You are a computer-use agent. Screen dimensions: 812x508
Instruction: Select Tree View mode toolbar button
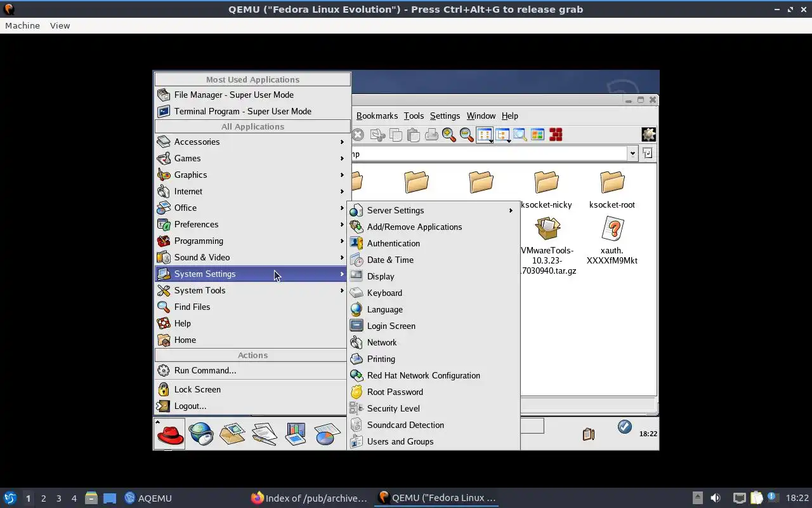tap(502, 135)
